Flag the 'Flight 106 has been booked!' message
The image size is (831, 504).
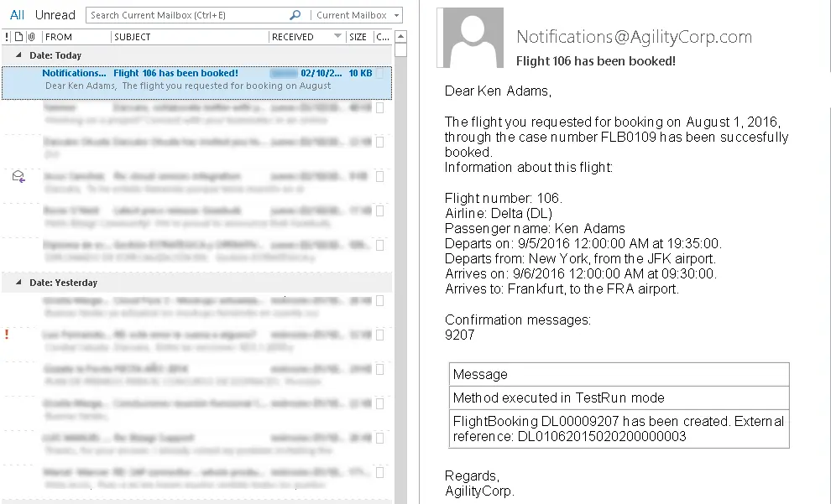[x=379, y=73]
